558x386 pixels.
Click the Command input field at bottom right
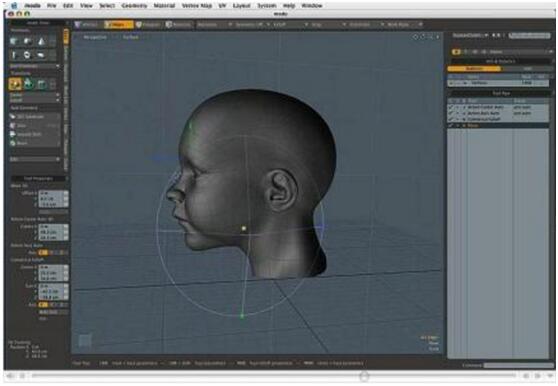[x=518, y=365]
